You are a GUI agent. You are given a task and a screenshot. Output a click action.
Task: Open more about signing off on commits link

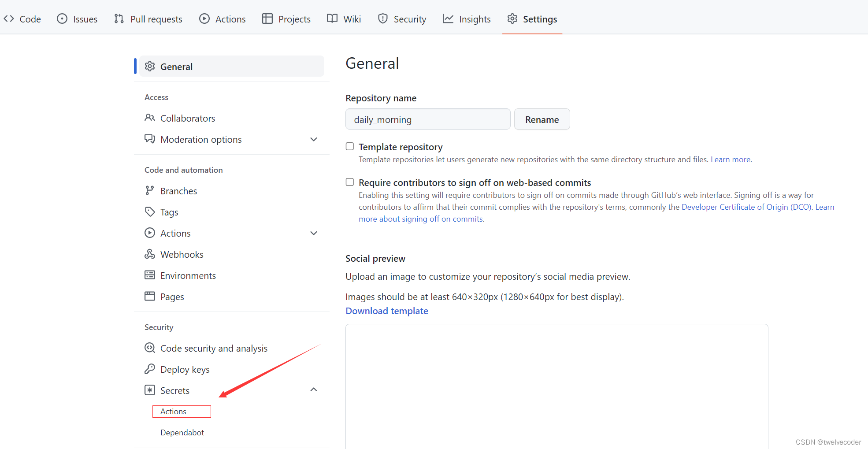[x=421, y=219]
